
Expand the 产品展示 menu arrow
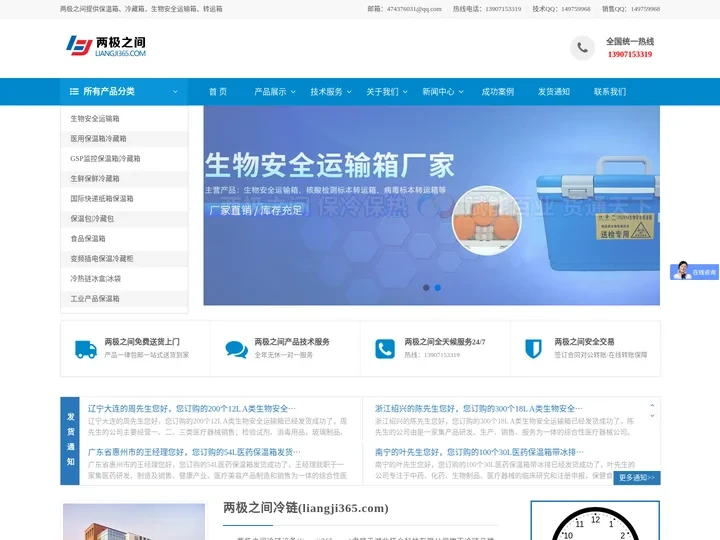click(x=293, y=92)
